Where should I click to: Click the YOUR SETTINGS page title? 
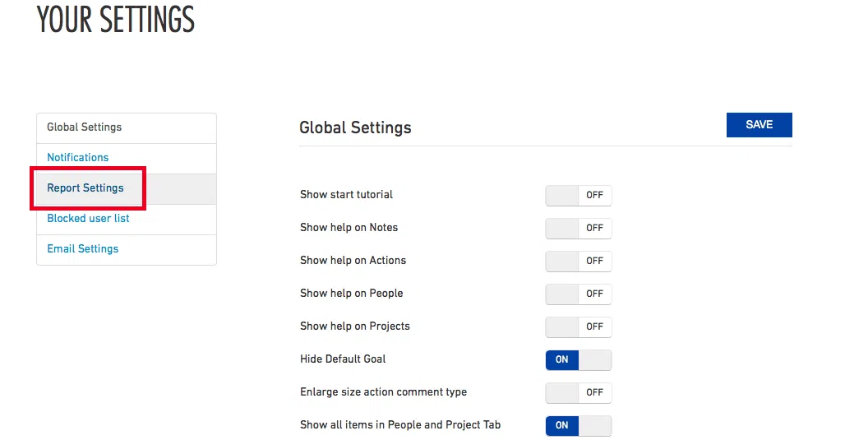tap(116, 19)
